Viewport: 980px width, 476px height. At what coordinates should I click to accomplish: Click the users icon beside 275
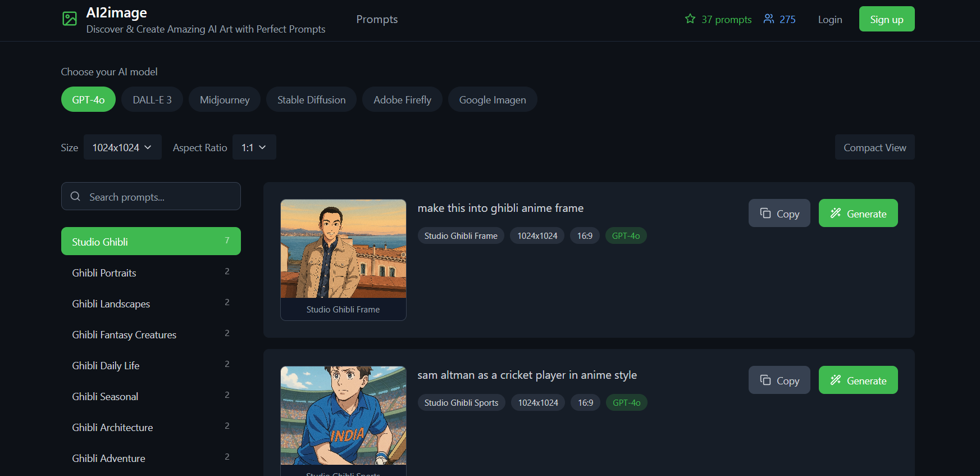click(769, 19)
